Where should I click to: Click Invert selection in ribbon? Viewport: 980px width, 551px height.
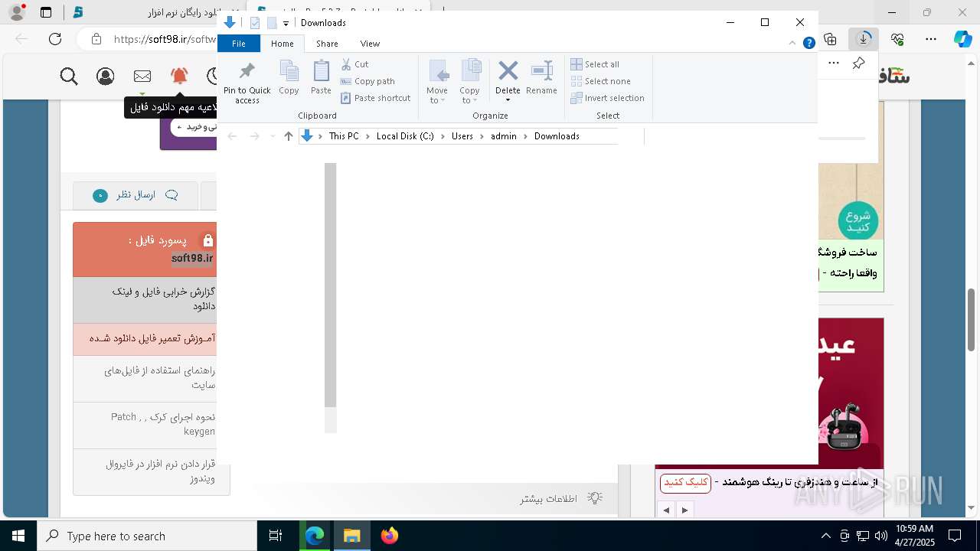[607, 98]
